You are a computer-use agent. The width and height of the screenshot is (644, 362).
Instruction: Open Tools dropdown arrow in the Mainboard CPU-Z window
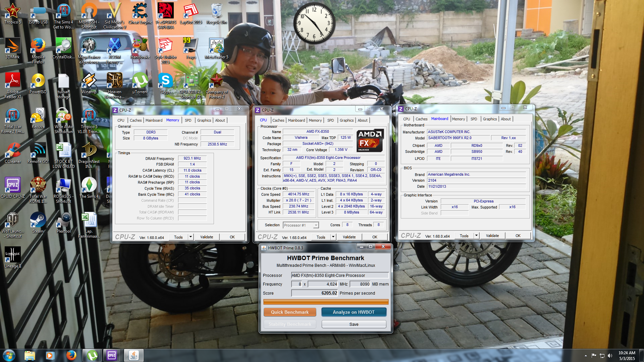(x=476, y=236)
